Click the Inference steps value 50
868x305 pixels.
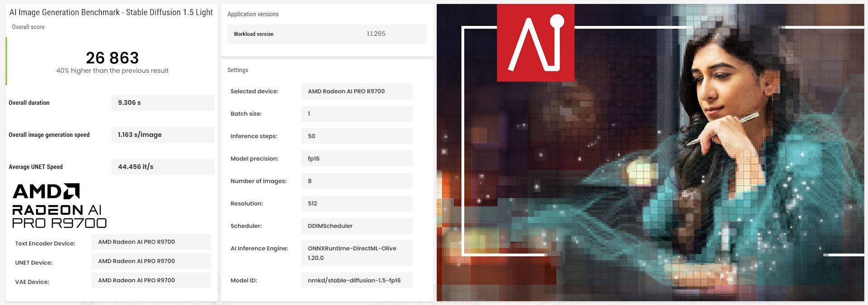357,136
